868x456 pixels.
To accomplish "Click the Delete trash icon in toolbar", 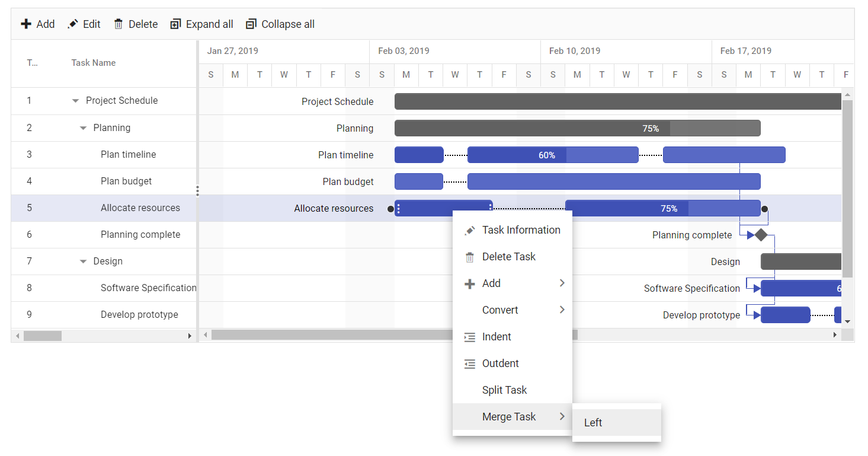I will pos(118,24).
